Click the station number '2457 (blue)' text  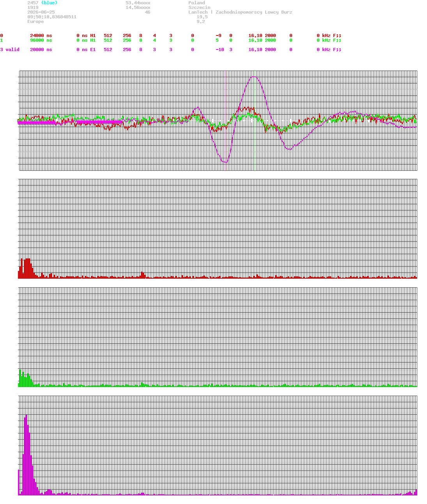pos(42,3)
